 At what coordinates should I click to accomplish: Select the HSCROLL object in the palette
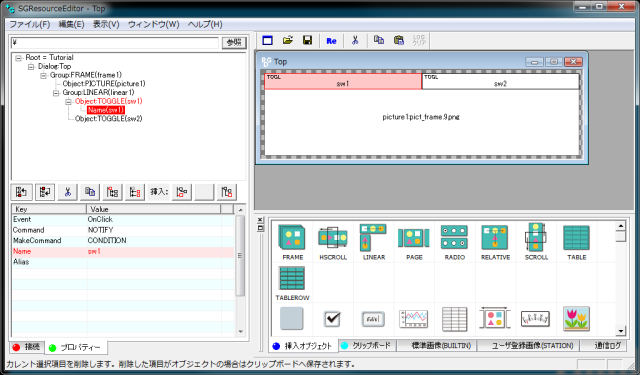click(x=333, y=242)
